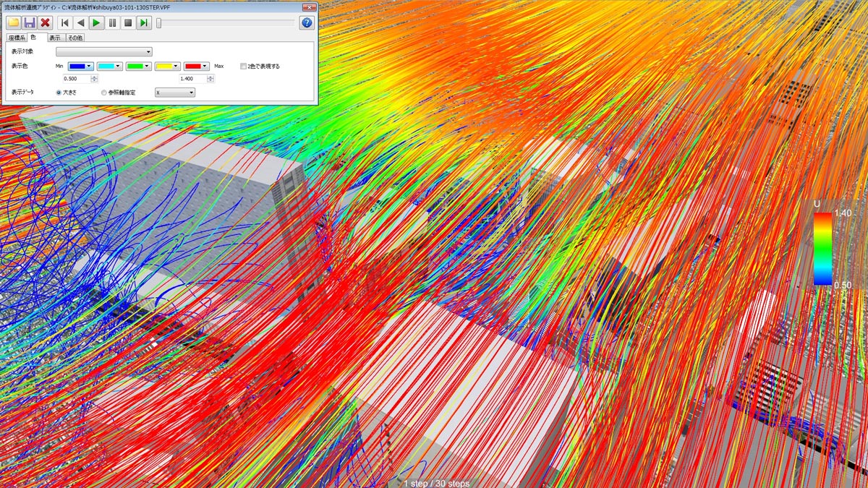Open help with the question mark icon
This screenshot has height=488, width=868.
(x=306, y=23)
